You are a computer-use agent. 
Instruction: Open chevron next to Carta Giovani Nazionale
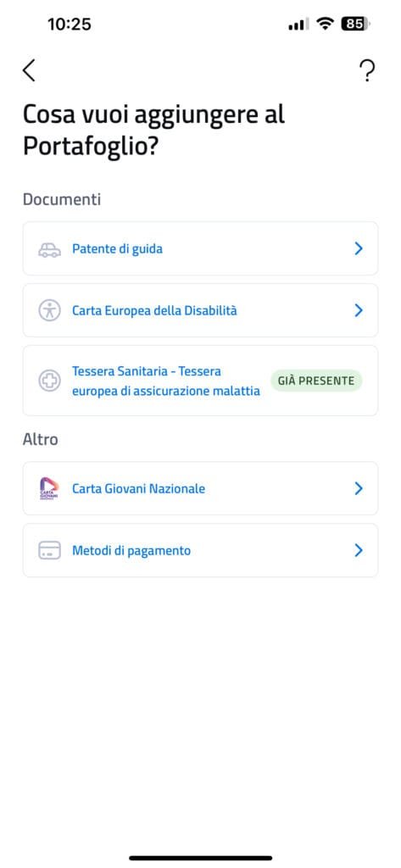point(359,489)
